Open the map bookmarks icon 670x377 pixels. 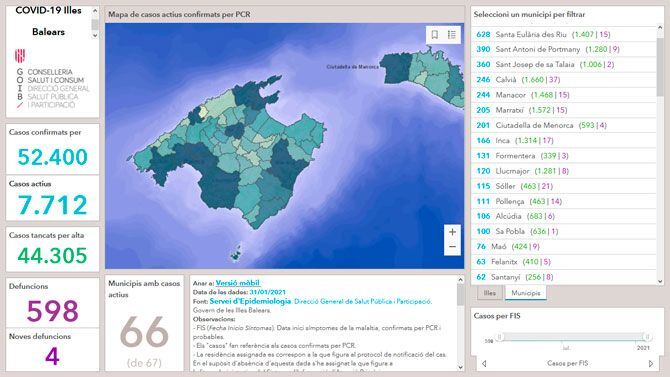(435, 35)
